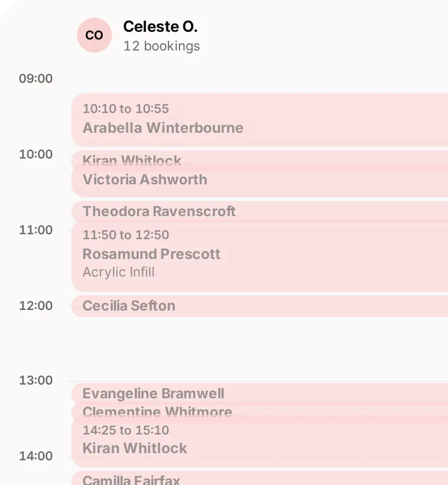
Task: Open Arabella Winterbourne 10:10 appointment
Action: 260,120
